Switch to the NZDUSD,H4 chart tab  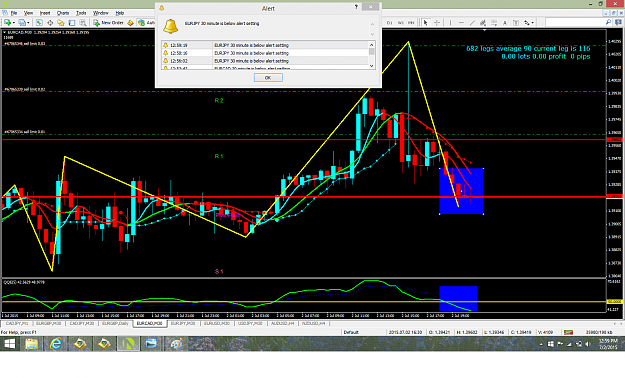click(313, 323)
